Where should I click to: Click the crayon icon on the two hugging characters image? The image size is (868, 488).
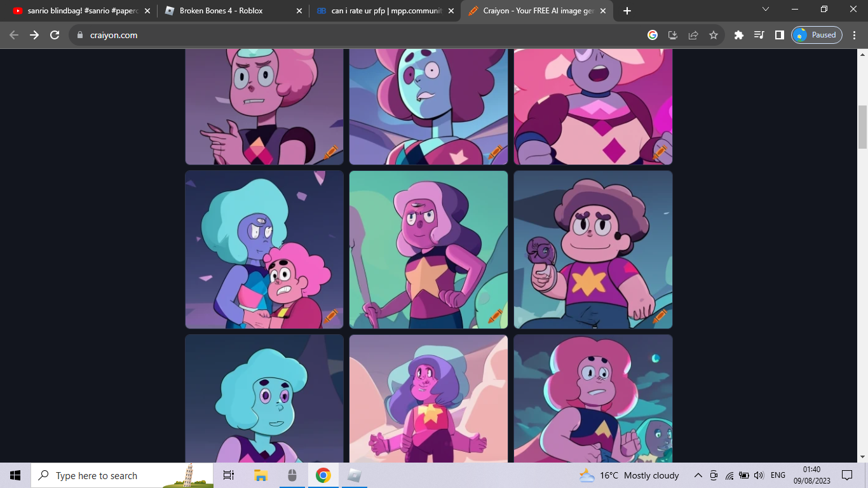(331, 316)
